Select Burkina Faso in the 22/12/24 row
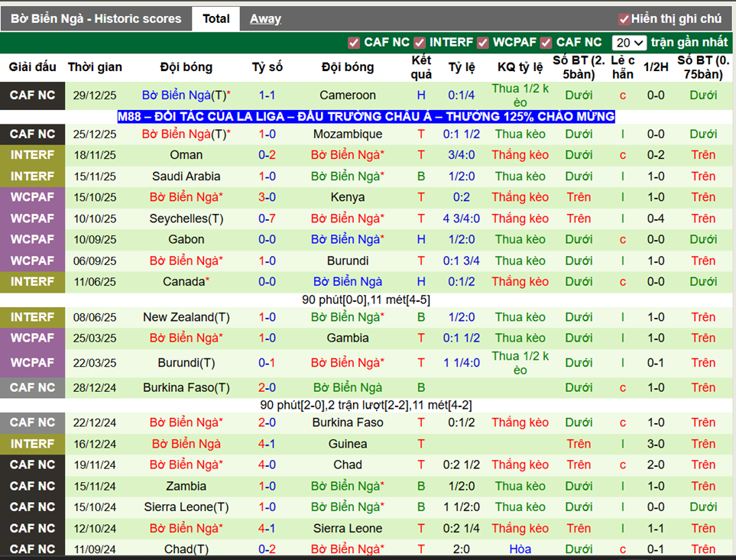This screenshot has width=736, height=560. tap(347, 422)
